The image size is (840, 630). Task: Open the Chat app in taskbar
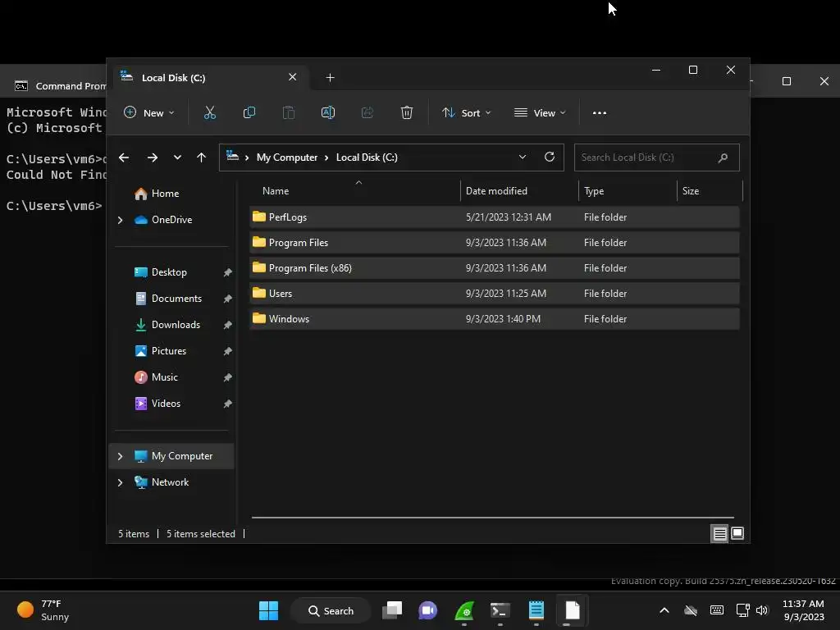click(427, 610)
